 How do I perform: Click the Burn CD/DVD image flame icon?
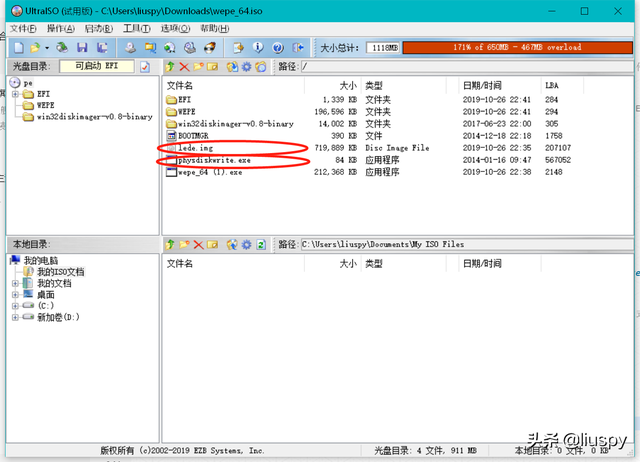(x=210, y=48)
